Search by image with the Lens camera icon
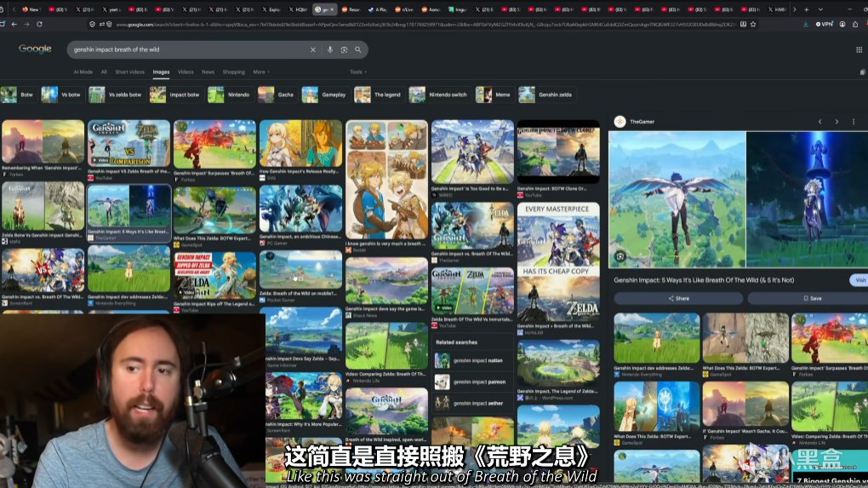 point(345,50)
